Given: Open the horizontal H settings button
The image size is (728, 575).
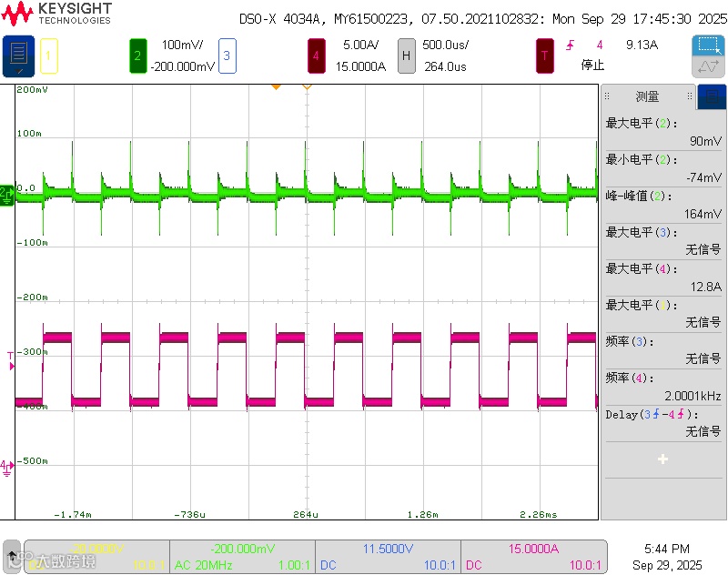Looking at the screenshot, I should (406, 55).
